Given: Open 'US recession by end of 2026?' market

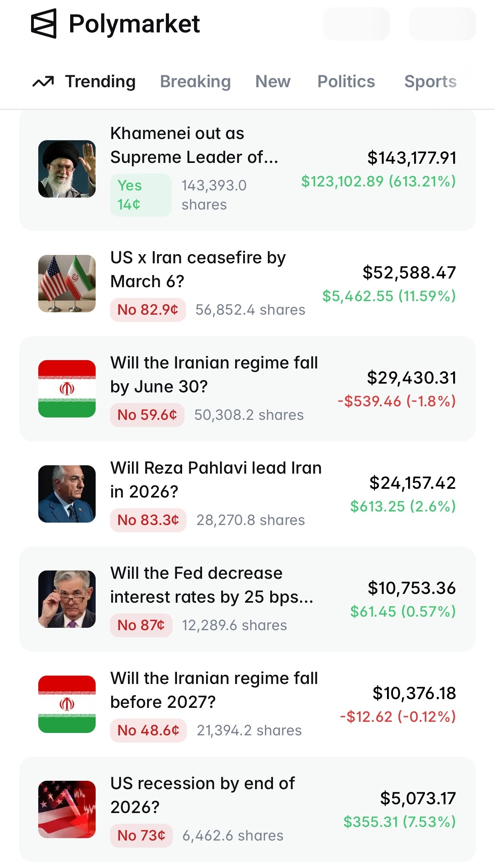Looking at the screenshot, I should (x=202, y=795).
